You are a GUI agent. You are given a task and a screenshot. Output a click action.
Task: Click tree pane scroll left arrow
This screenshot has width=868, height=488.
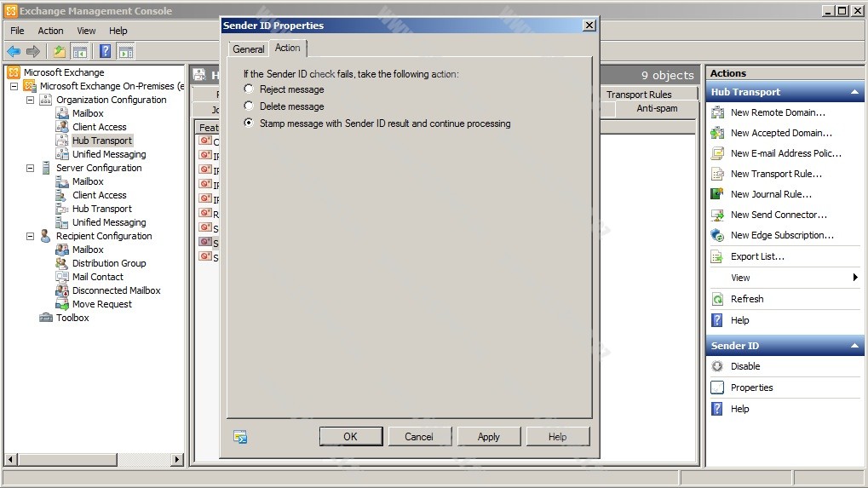pyautogui.click(x=10, y=459)
